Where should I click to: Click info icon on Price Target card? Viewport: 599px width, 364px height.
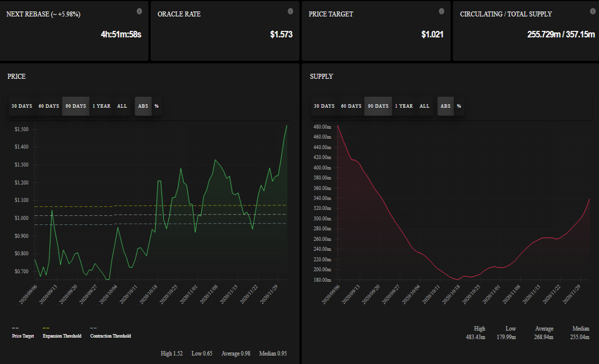coord(441,11)
